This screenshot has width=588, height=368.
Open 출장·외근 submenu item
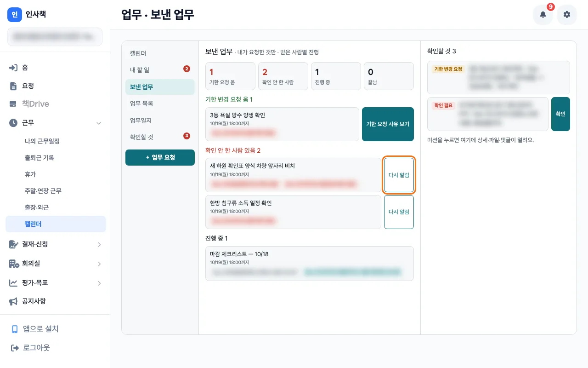tap(56, 207)
